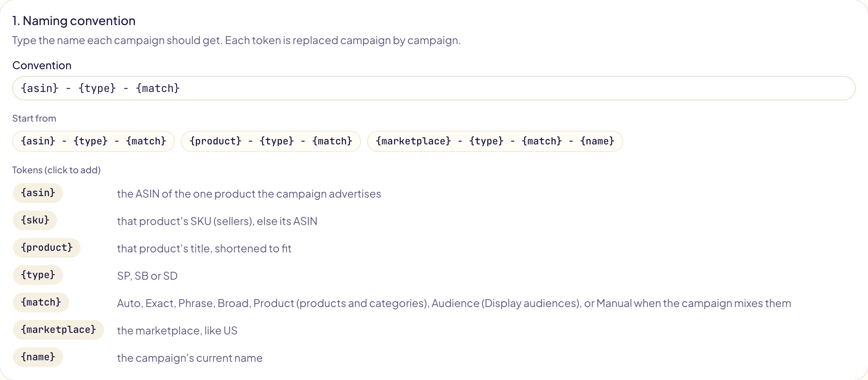Click the "Tokens (click to add)" label
The image size is (868, 380).
click(56, 170)
